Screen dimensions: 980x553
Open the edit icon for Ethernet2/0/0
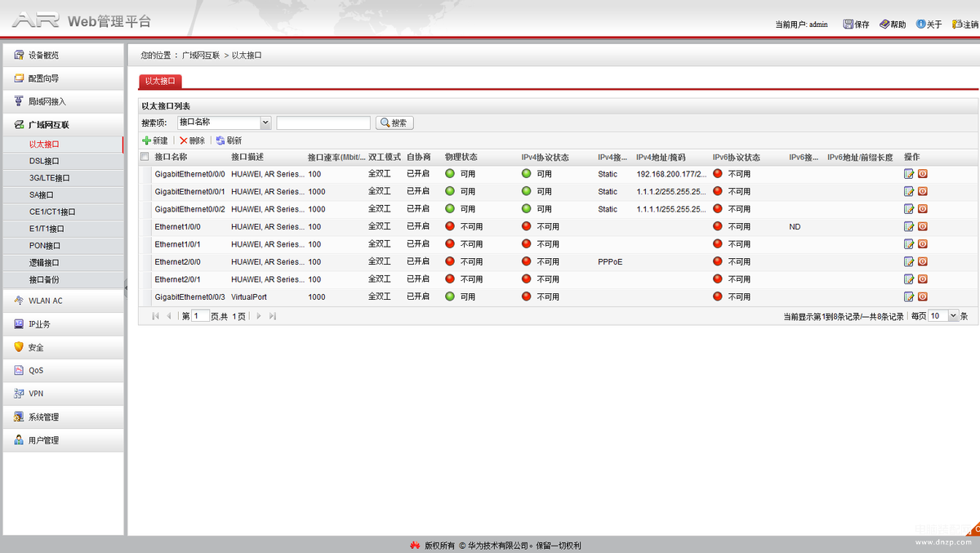pyautogui.click(x=908, y=261)
